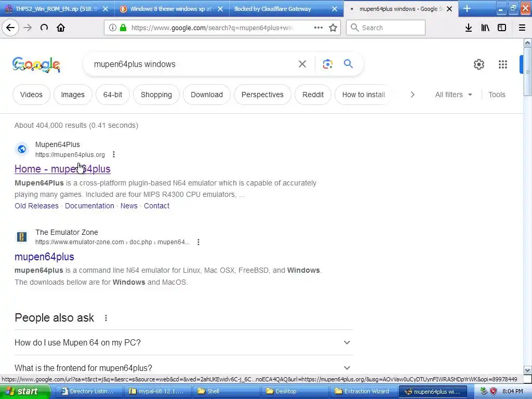Screen dimensions: 532x399
Task: Bookmark this page with the star icon
Action: click(333, 28)
